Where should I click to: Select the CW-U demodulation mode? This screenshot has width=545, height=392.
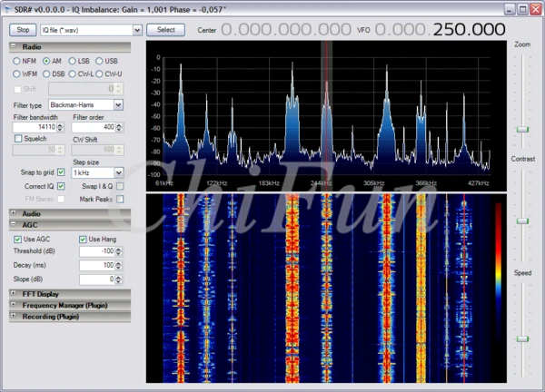[99, 74]
